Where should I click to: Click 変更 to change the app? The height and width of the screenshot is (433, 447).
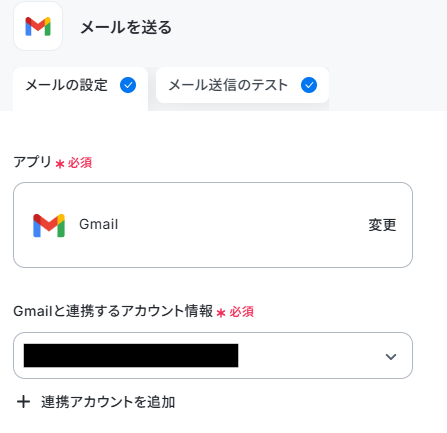(x=382, y=225)
